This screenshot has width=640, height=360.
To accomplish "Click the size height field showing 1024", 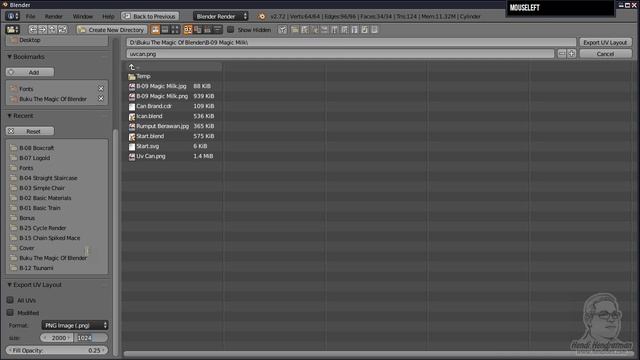I will (91, 338).
